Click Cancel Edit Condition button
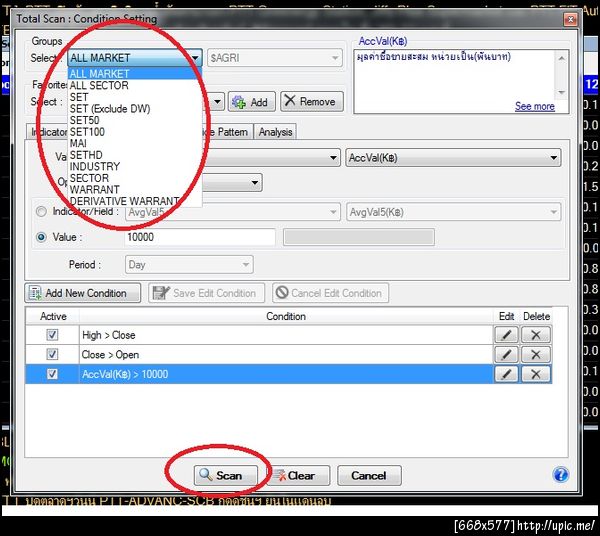Image resolution: width=600 pixels, height=536 pixels. pos(331,293)
